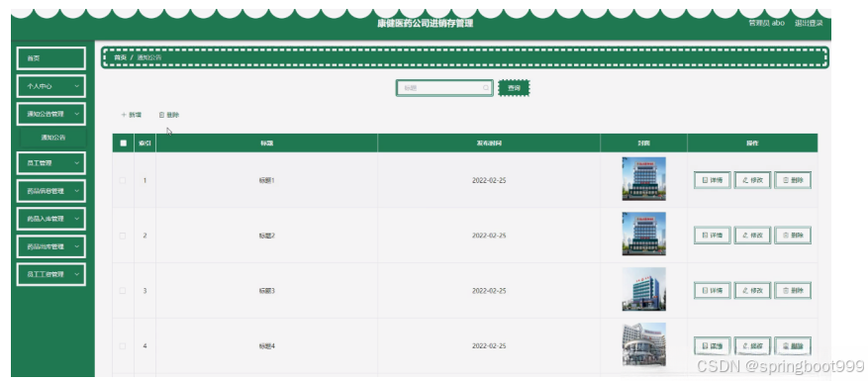Check the checkbox for row 2

123,236
